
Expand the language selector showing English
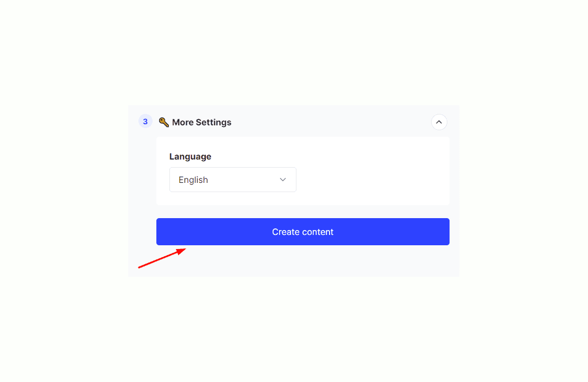point(232,180)
